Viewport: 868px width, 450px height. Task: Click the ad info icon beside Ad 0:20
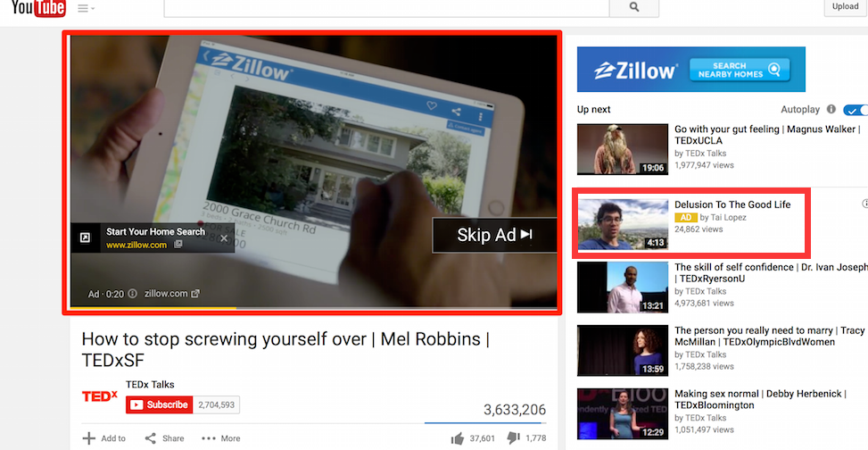click(132, 294)
